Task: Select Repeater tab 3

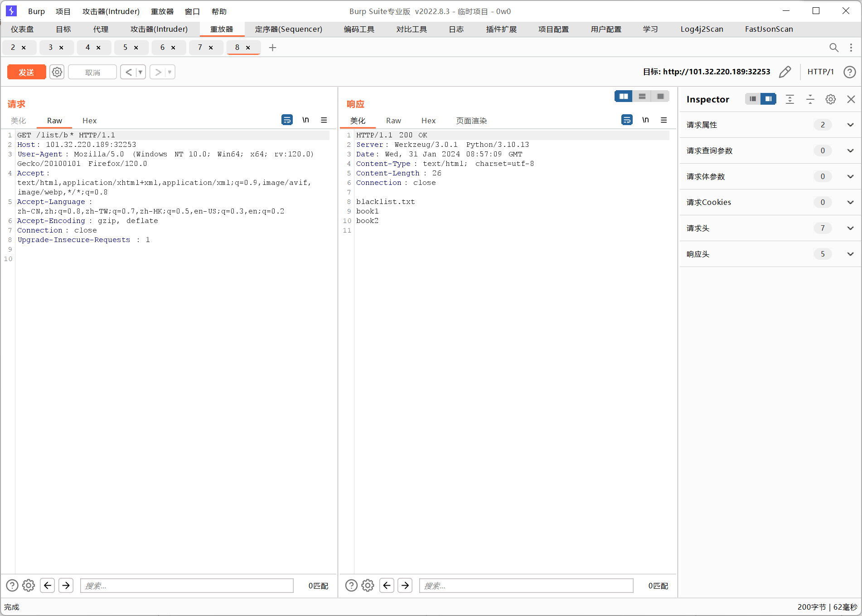Action: tap(50, 47)
